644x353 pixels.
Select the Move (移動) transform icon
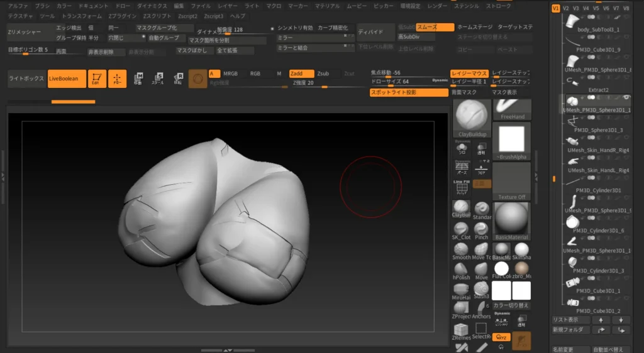138,79
